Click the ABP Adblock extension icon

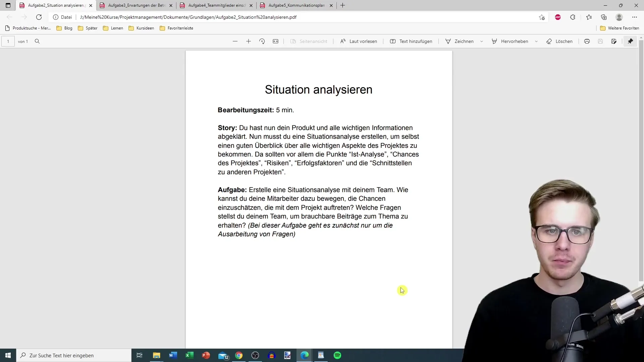point(558,17)
